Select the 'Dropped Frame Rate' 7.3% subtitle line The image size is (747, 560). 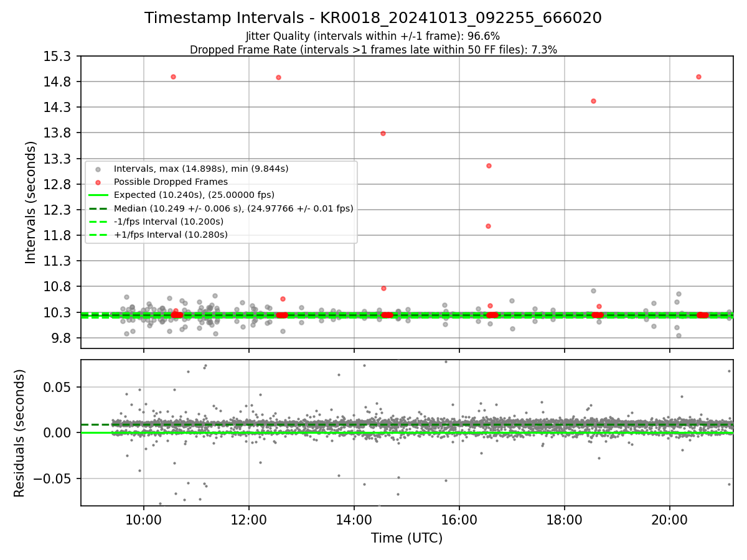pyautogui.click(x=373, y=49)
